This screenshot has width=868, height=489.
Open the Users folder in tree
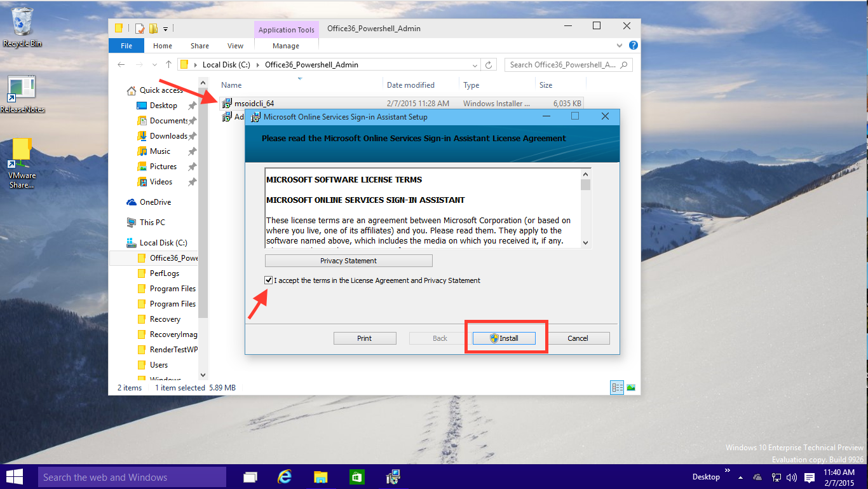159,365
